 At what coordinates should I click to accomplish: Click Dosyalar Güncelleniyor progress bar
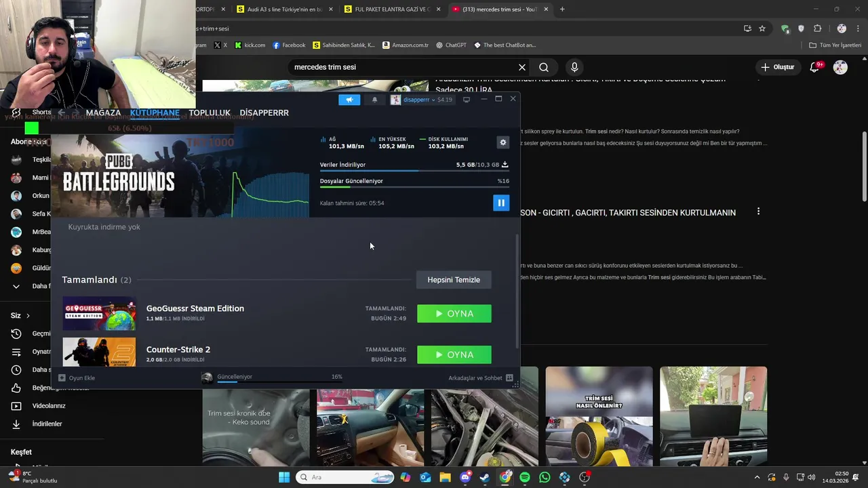414,187
